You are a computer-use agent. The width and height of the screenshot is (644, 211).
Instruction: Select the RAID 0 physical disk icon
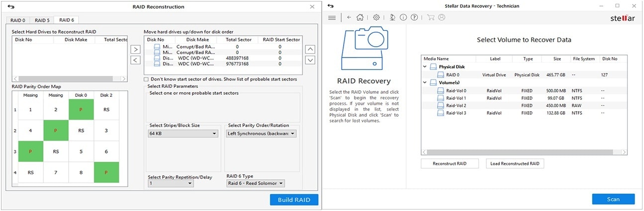(x=441, y=75)
